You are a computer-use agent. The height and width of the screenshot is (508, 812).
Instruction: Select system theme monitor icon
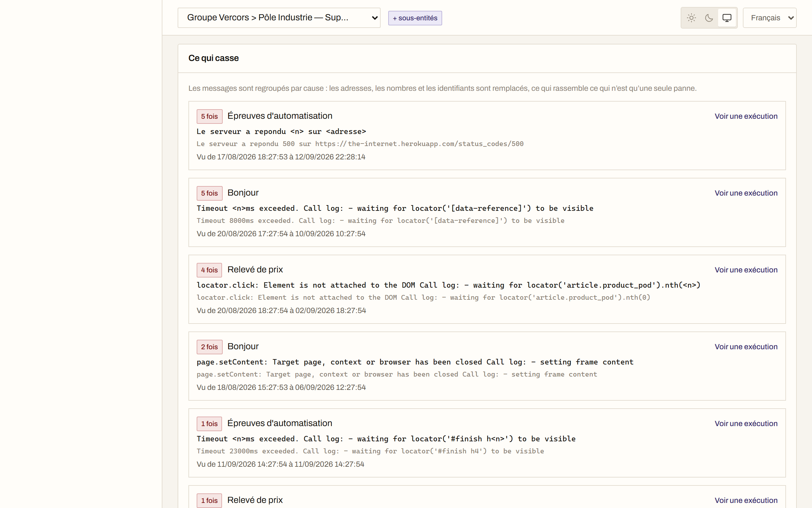tap(727, 18)
